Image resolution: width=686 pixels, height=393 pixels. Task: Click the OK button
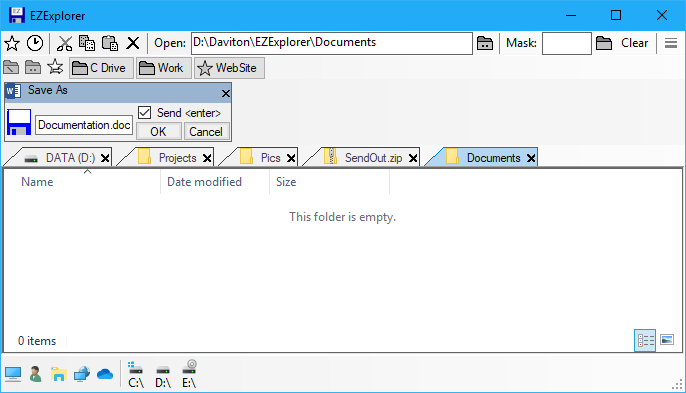click(158, 132)
